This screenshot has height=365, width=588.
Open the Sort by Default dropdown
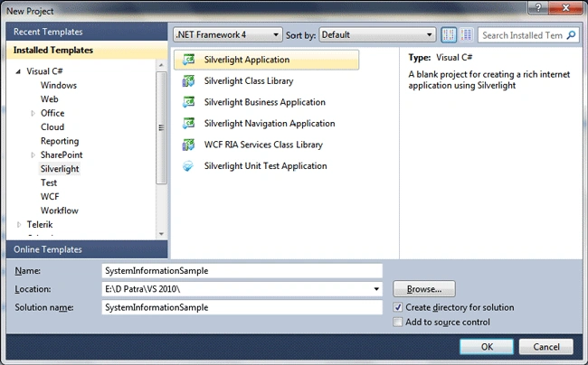[377, 35]
